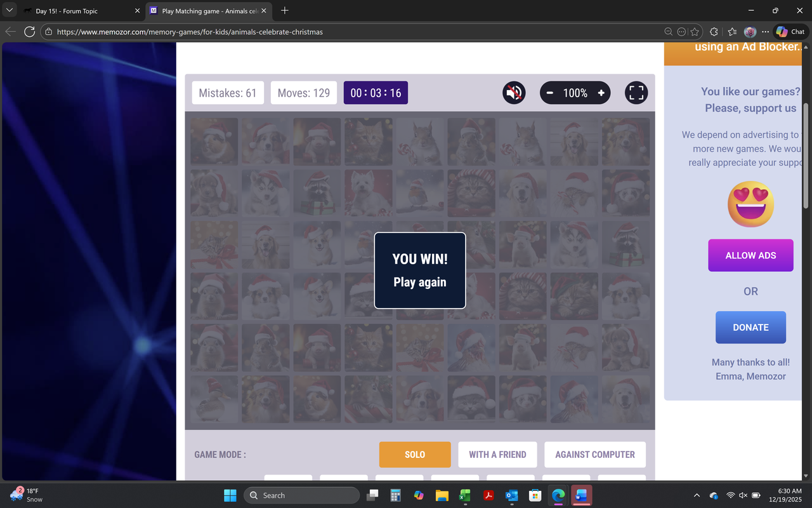The width and height of the screenshot is (812, 508).
Task: Close the Day 15! Forum Topic tab
Action: tap(137, 11)
